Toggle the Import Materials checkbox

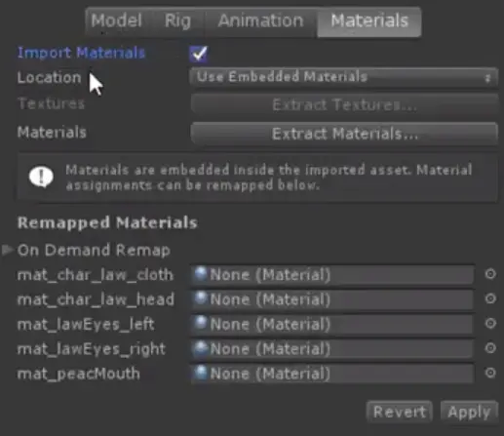199,54
